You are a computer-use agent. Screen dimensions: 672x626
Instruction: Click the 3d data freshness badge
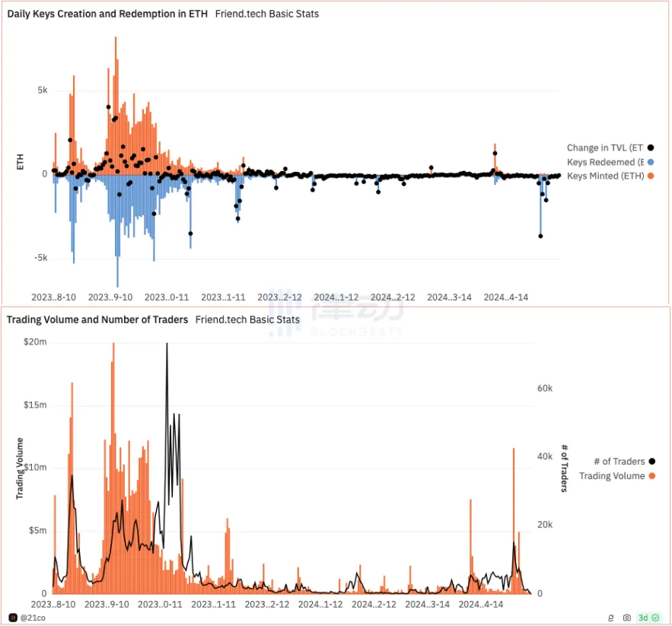648,618
